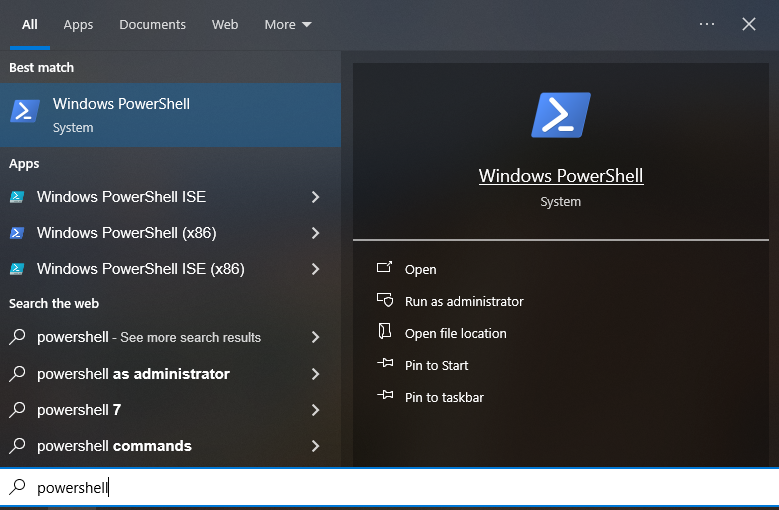
Task: Expand Windows PowerShell ISE (x86) options arrow
Action: click(x=315, y=269)
